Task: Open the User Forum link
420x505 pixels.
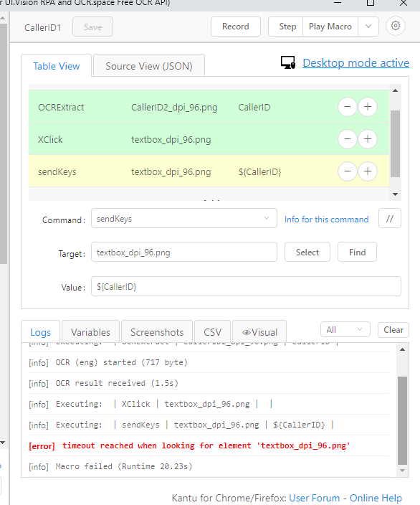Action: [x=315, y=498]
